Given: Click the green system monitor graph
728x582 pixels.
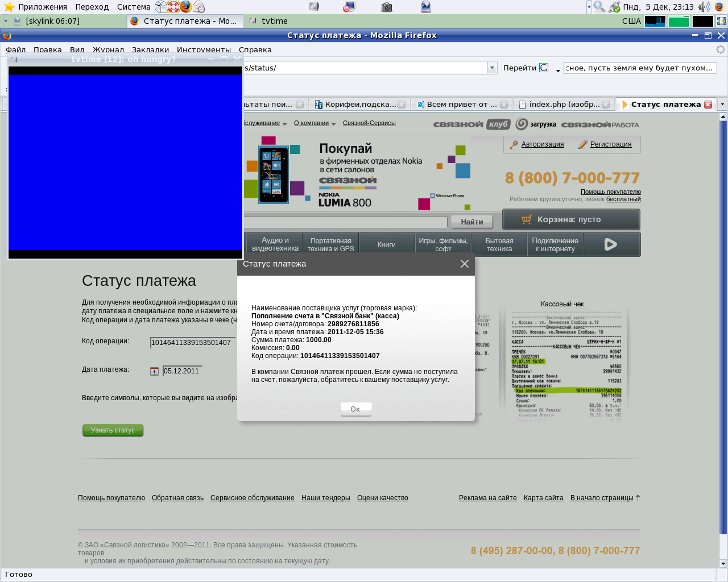Looking at the screenshot, I should click(679, 21).
